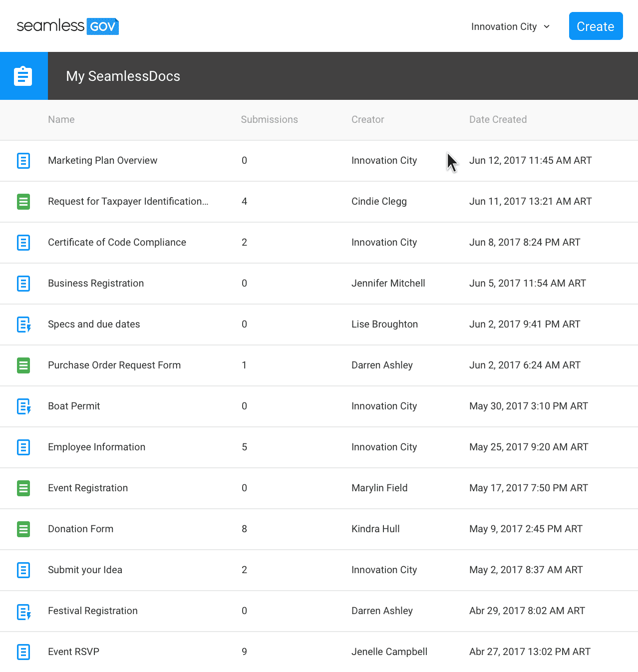Click the Submit your Idea document icon
Viewport: 638px width, 672px height.
click(x=23, y=570)
